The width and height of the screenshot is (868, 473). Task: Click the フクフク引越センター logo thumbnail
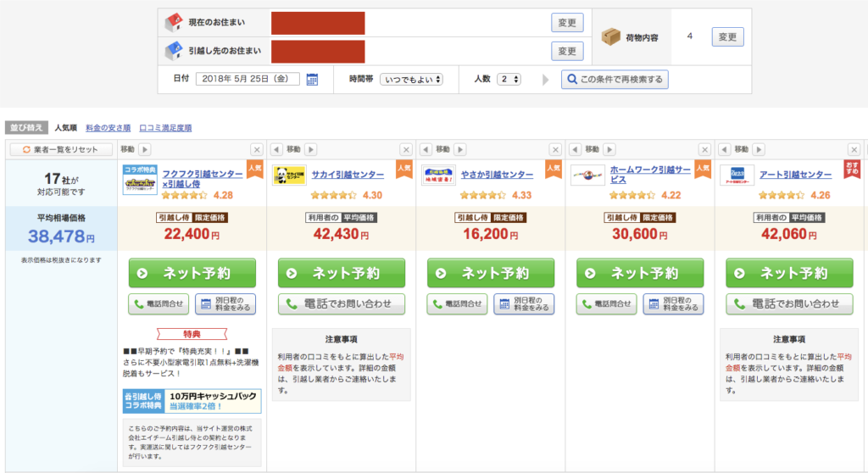click(140, 180)
